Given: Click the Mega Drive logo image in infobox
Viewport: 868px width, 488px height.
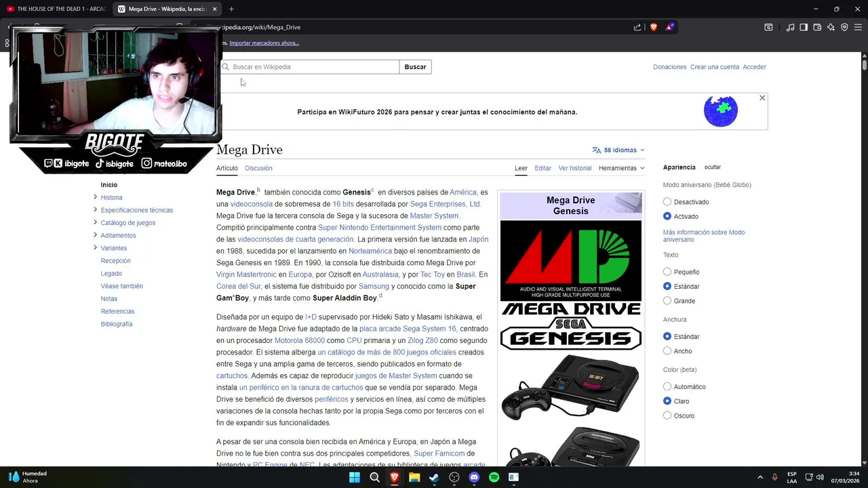Looking at the screenshot, I should 571,261.
